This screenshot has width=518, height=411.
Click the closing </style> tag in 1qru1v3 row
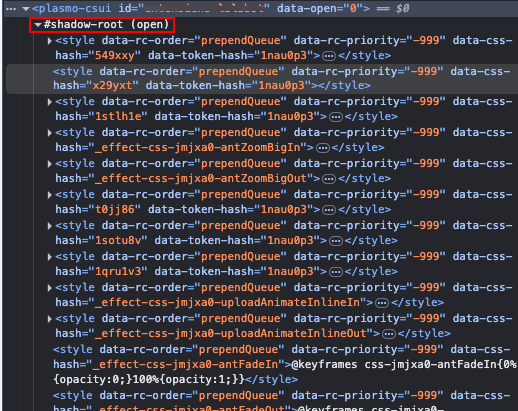pos(371,271)
